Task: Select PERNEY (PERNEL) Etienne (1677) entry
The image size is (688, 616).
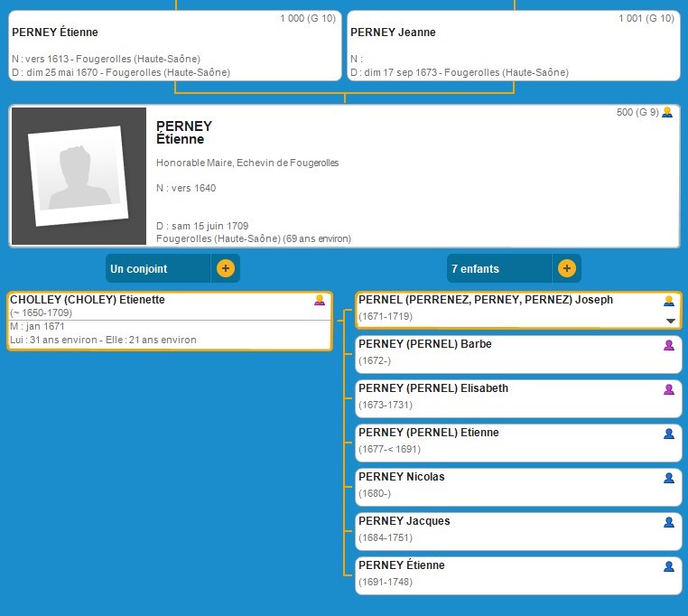Action: (x=428, y=433)
